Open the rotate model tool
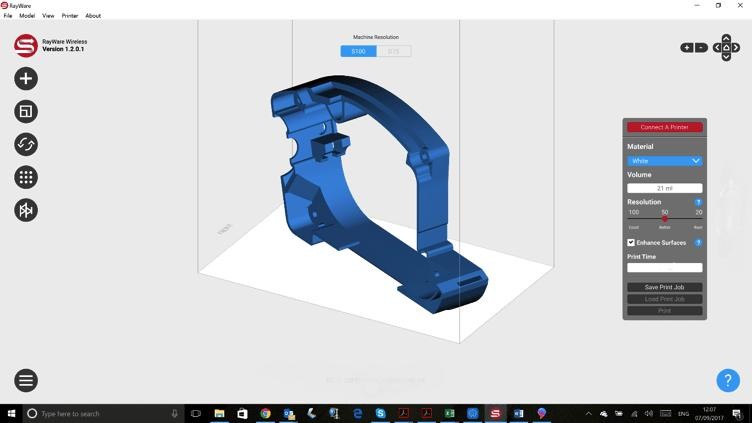Image resolution: width=752 pixels, height=423 pixels. pos(26,145)
